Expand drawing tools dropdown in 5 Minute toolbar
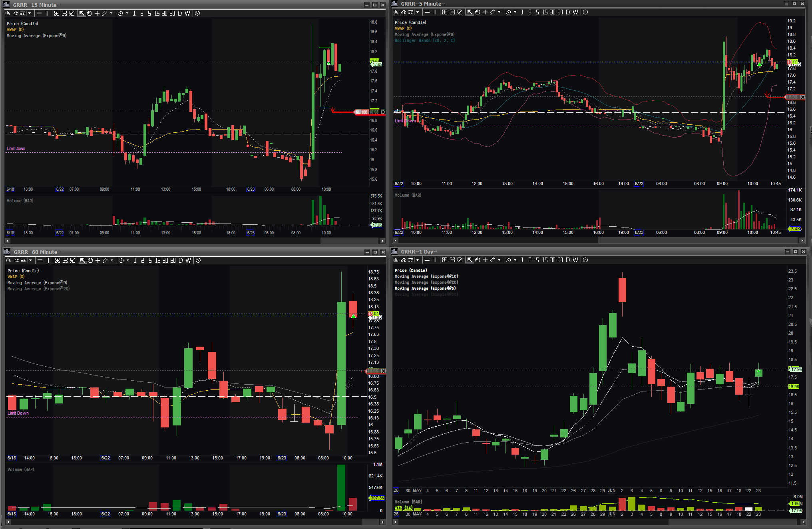Viewport: 812px width, 529px height. [499, 12]
